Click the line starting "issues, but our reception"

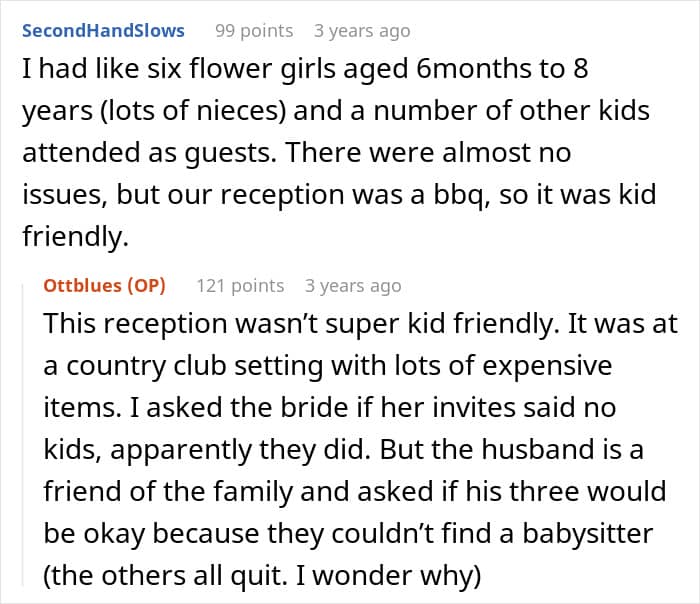pyautogui.click(x=339, y=192)
